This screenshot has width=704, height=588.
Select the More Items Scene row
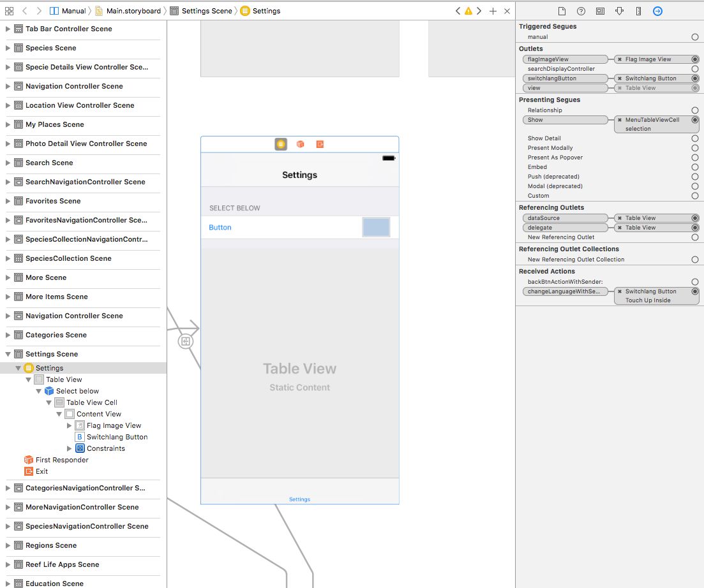[83, 297]
